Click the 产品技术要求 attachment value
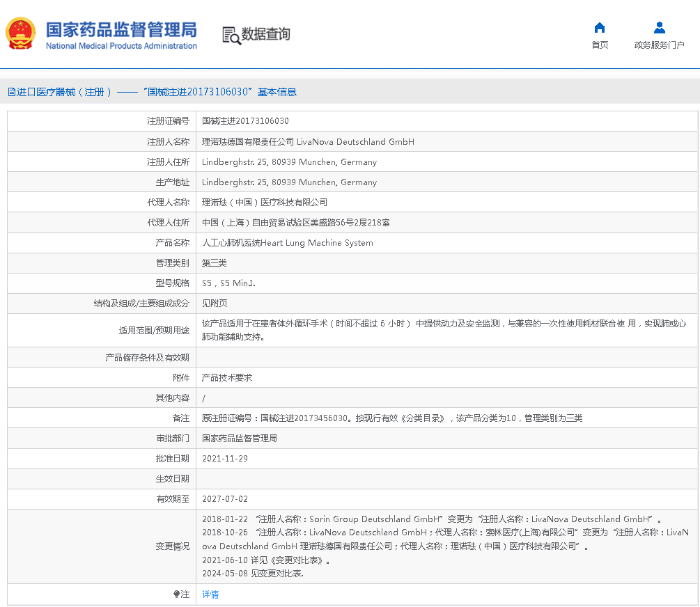The height and width of the screenshot is (607, 700). [x=227, y=377]
